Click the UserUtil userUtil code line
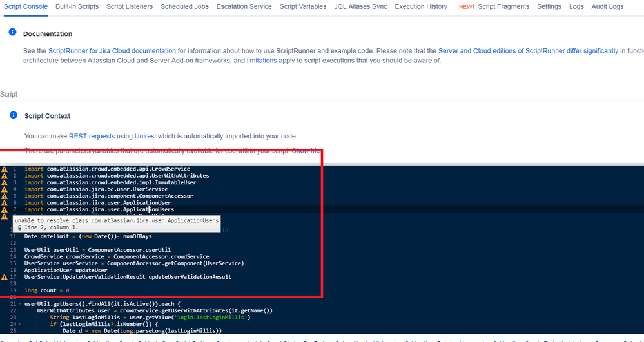The width and height of the screenshot is (644, 342). click(97, 250)
